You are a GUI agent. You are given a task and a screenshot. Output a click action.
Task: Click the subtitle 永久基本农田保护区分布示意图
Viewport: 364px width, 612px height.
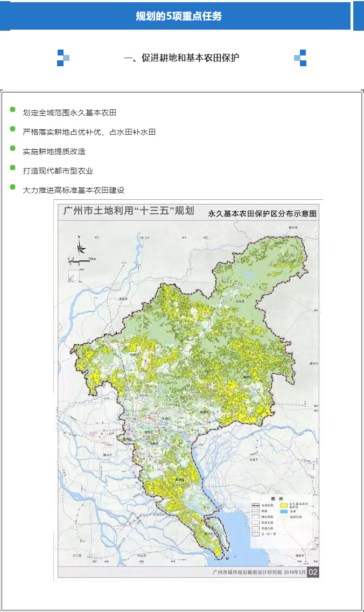point(262,213)
